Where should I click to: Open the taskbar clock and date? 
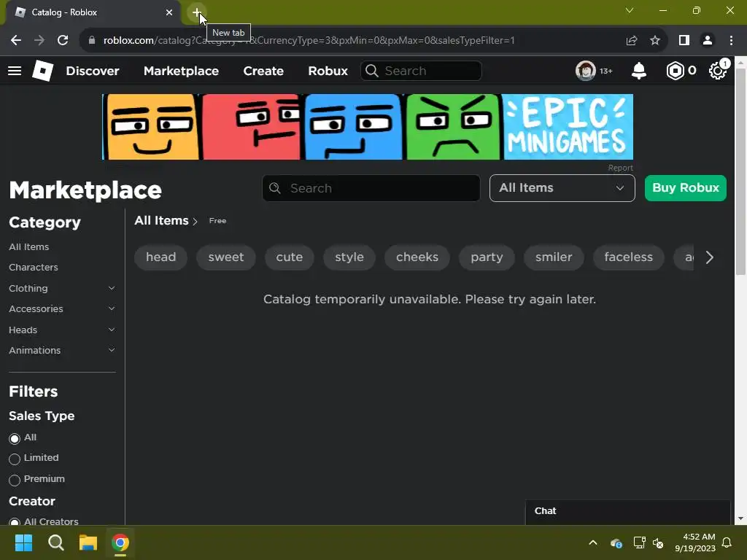pyautogui.click(x=694, y=542)
